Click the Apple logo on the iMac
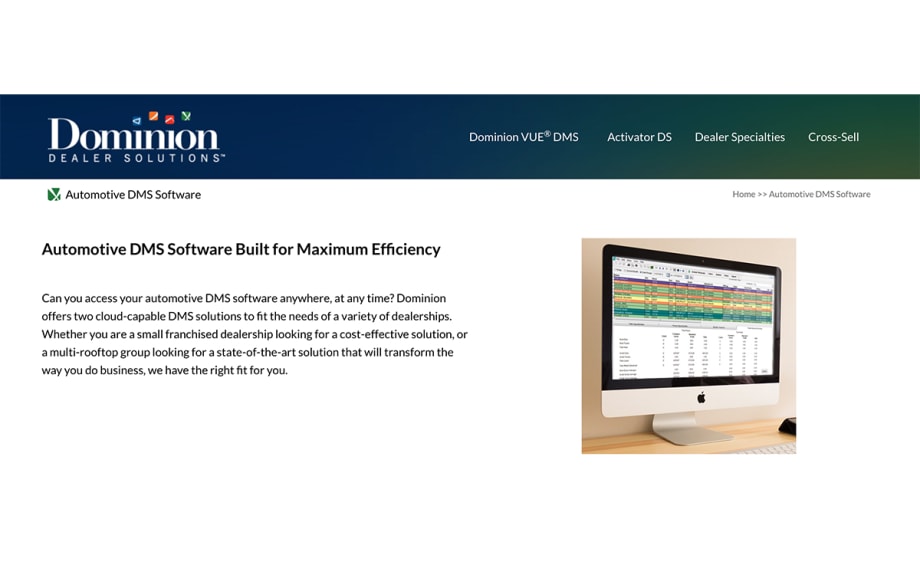The width and height of the screenshot is (920, 575). (x=701, y=397)
